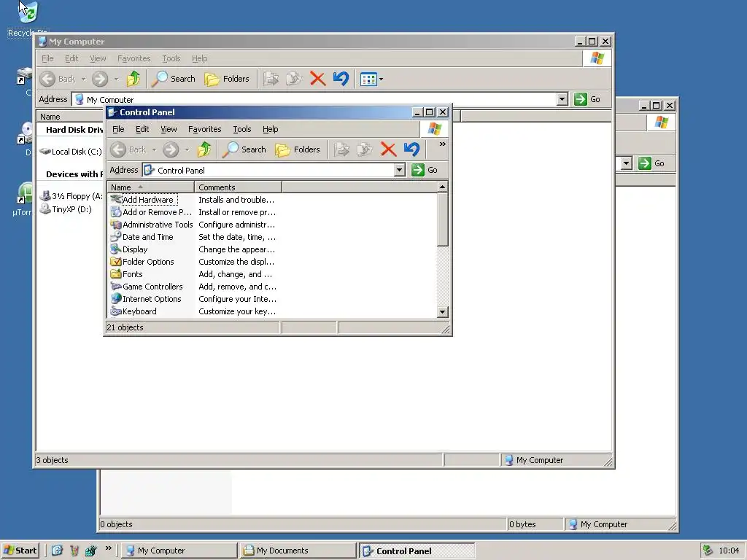Click red Delete icon in My Computer toolbar

pos(317,79)
